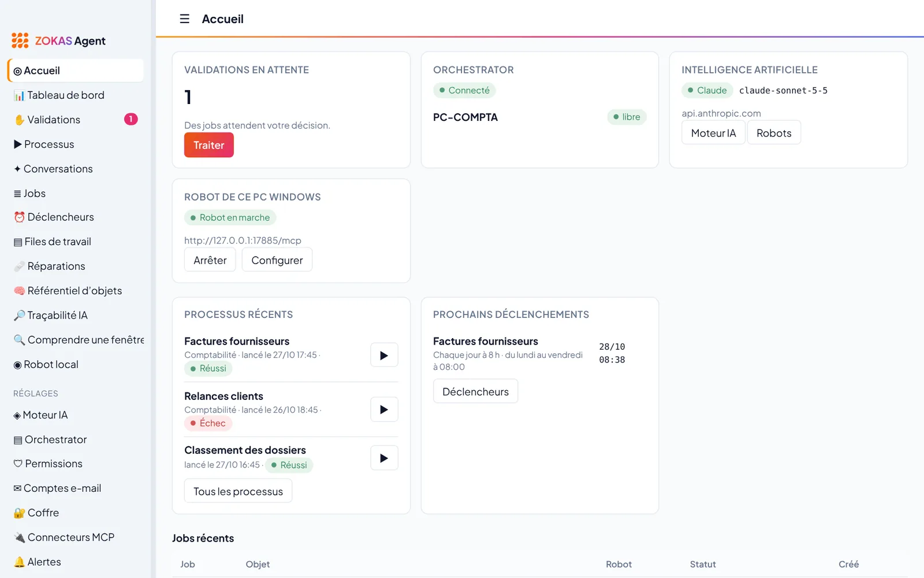Click the http://127.0.0.1:17885/mcp address

(x=243, y=240)
